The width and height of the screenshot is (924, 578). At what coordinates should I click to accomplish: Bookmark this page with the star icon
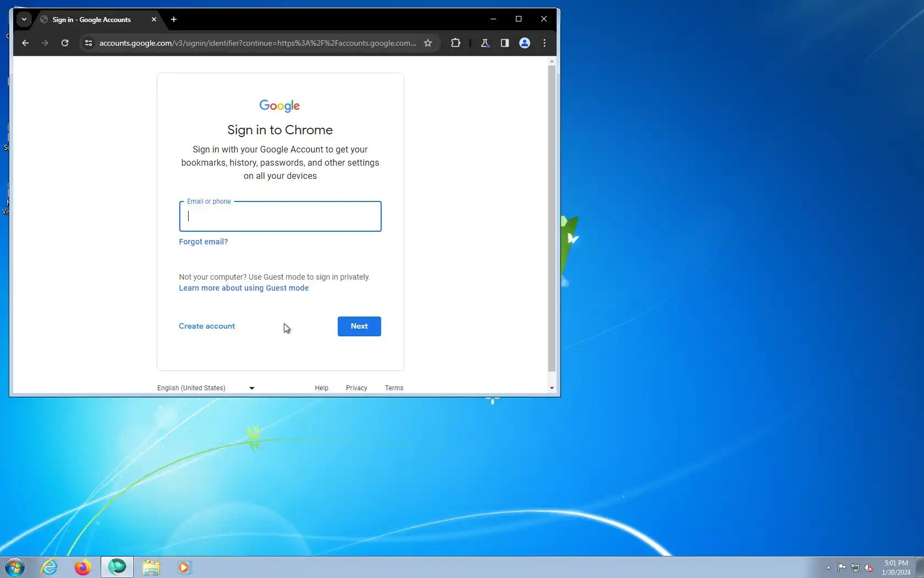click(x=428, y=43)
